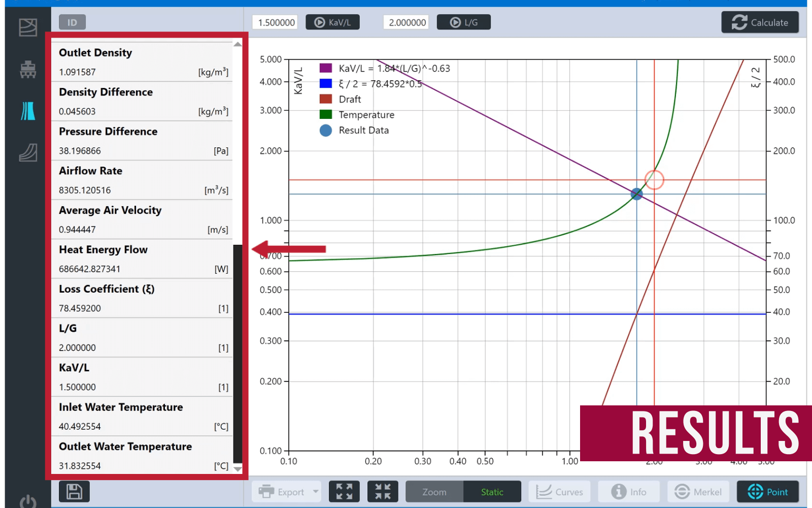812x508 pixels.
Task: Click the save floppy disk icon
Action: coord(74,492)
